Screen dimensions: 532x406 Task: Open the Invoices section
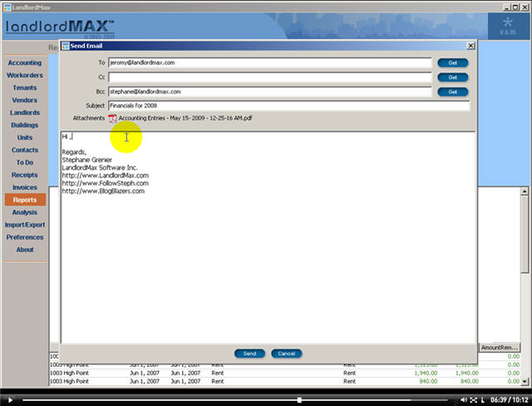click(25, 187)
